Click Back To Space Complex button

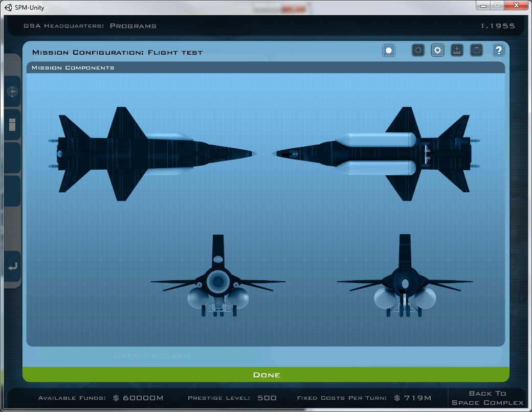click(487, 398)
